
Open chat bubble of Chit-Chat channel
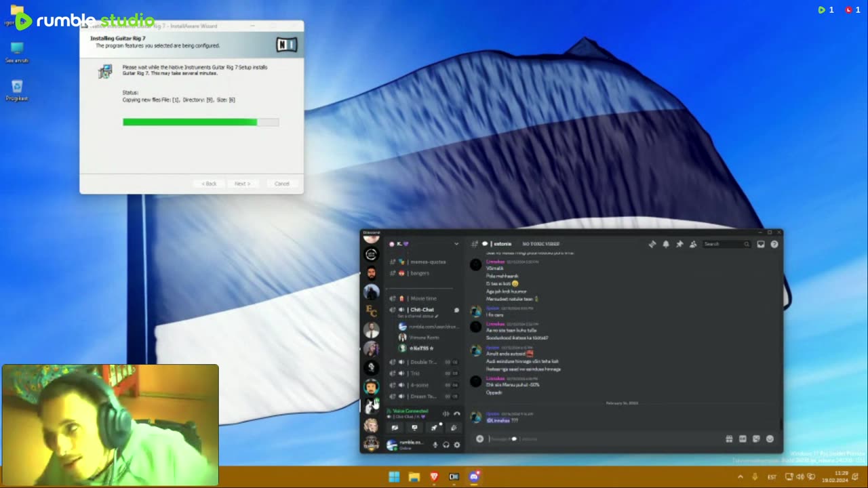456,310
